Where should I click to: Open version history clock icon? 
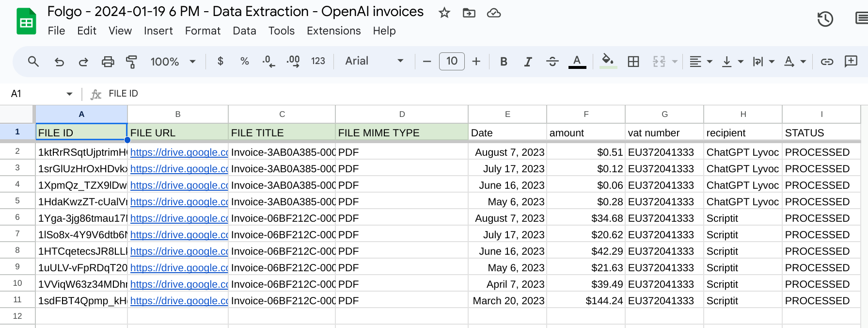point(825,19)
